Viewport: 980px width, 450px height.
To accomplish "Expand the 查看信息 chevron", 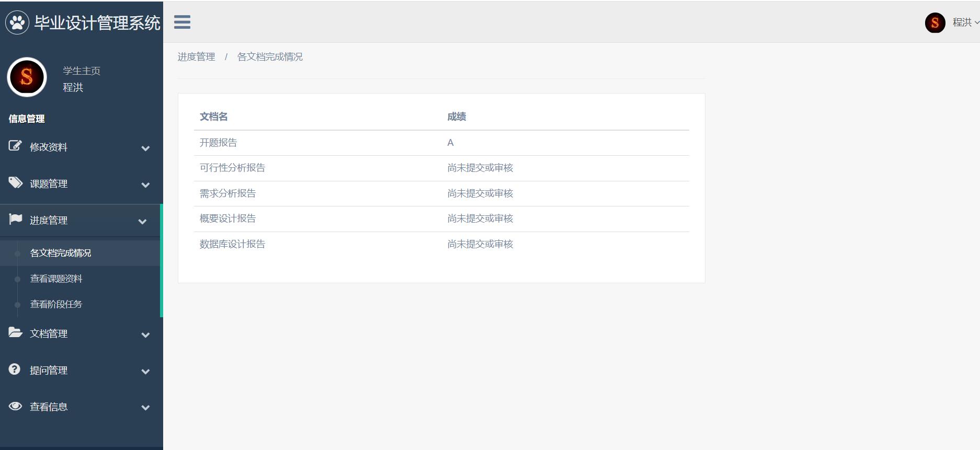I will 145,408.
